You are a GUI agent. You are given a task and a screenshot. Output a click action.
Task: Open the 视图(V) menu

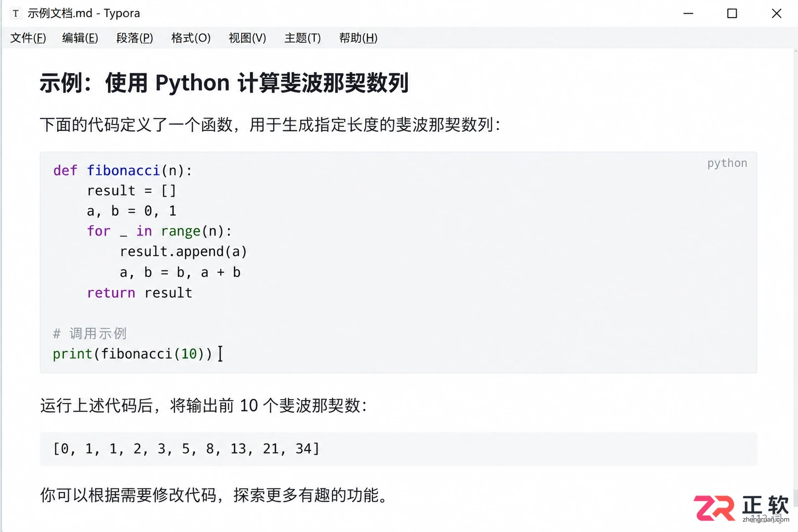pos(247,38)
